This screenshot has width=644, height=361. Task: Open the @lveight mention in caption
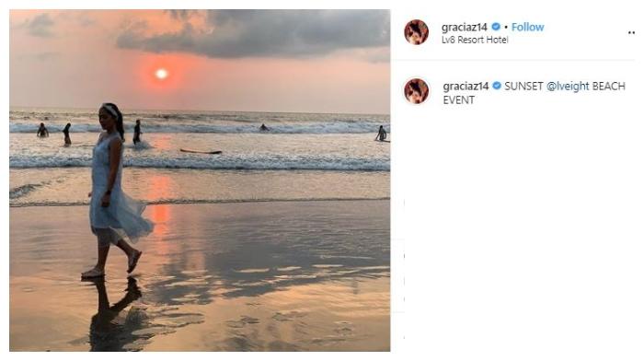tap(568, 87)
